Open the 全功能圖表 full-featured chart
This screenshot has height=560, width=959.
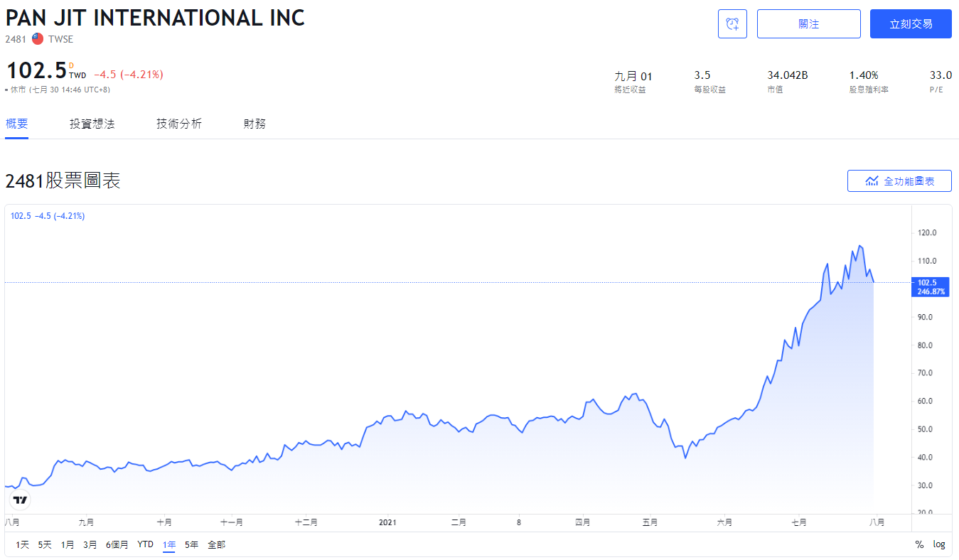899,181
